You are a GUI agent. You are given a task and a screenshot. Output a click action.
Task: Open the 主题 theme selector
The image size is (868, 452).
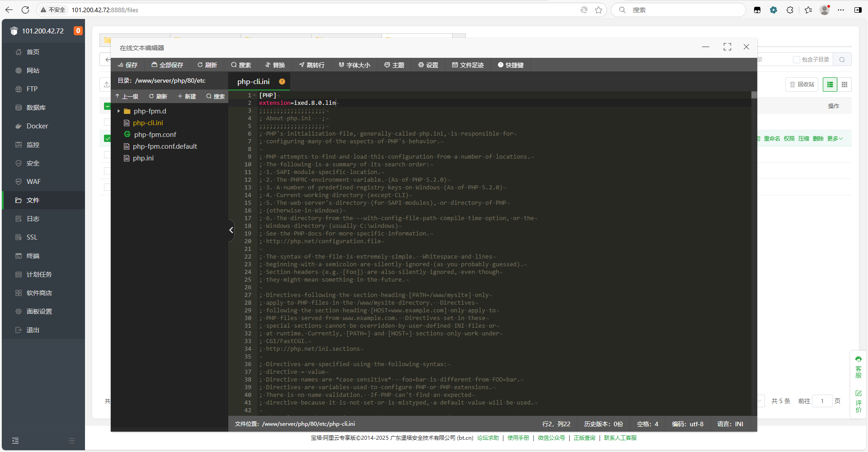pos(394,65)
